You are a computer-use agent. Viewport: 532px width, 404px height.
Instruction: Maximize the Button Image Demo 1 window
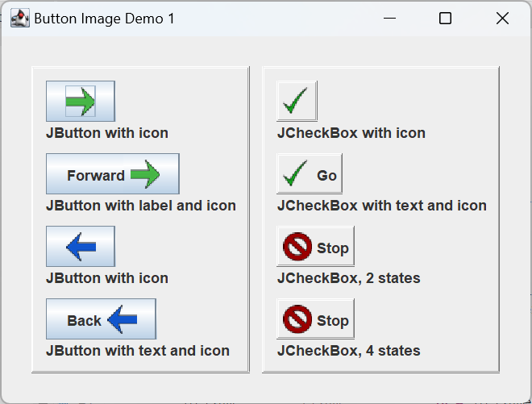click(x=445, y=19)
